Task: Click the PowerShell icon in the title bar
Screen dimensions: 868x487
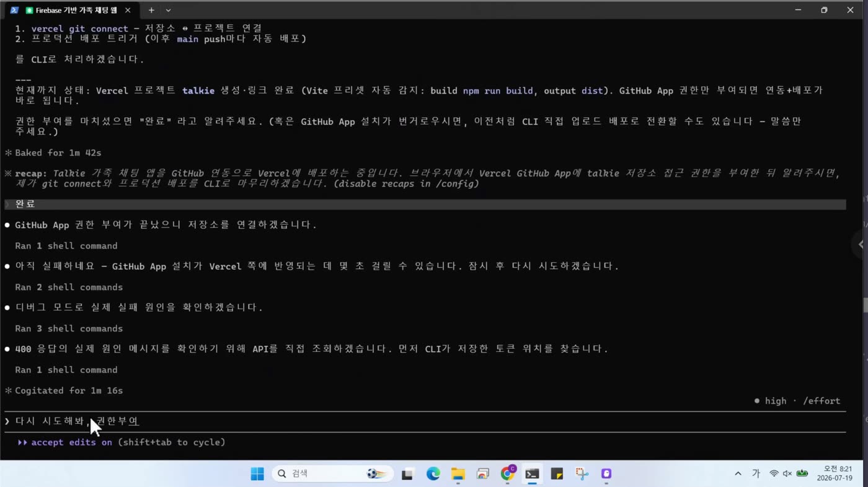Action: point(14,10)
